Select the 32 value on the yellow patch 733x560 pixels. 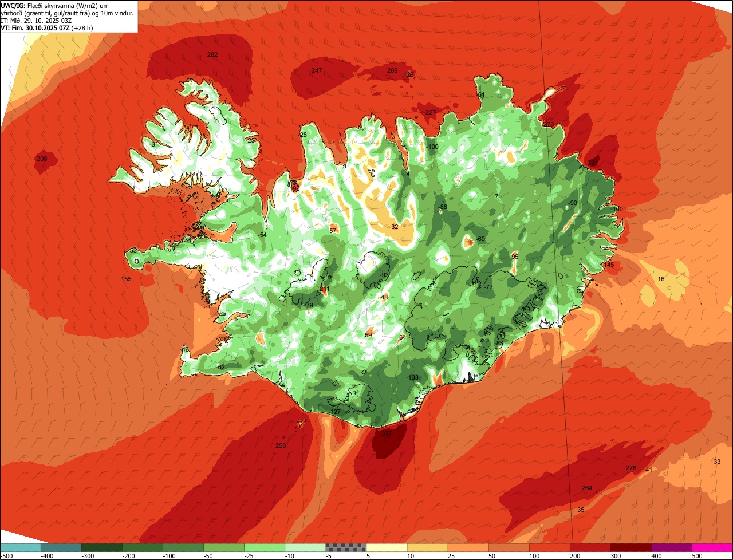point(395,227)
